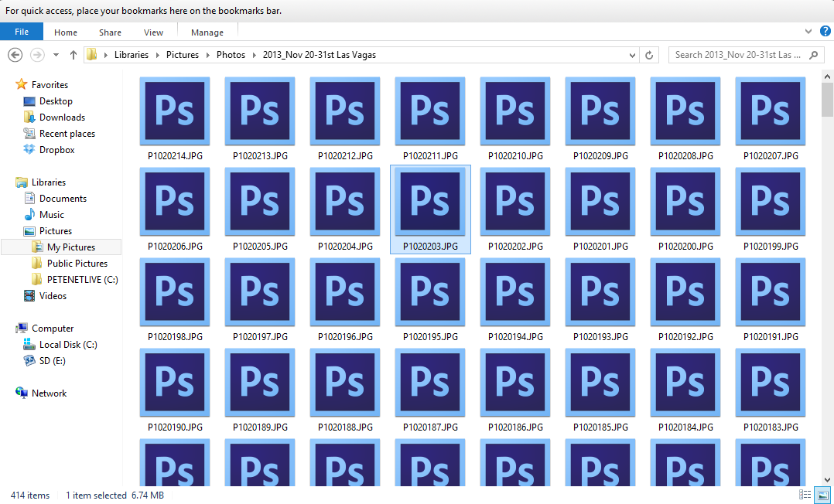Switch to the Manage ribbon tab
Viewport: 834px width, 504px height.
click(x=207, y=32)
